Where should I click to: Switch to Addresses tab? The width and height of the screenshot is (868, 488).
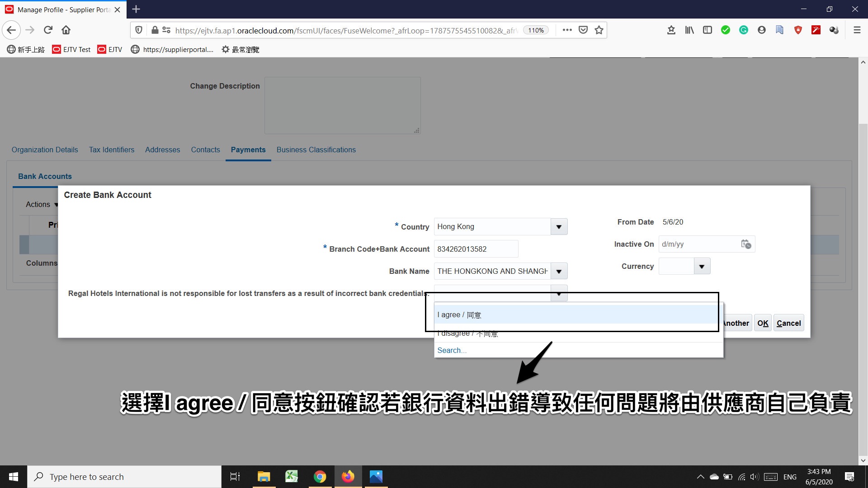point(162,150)
